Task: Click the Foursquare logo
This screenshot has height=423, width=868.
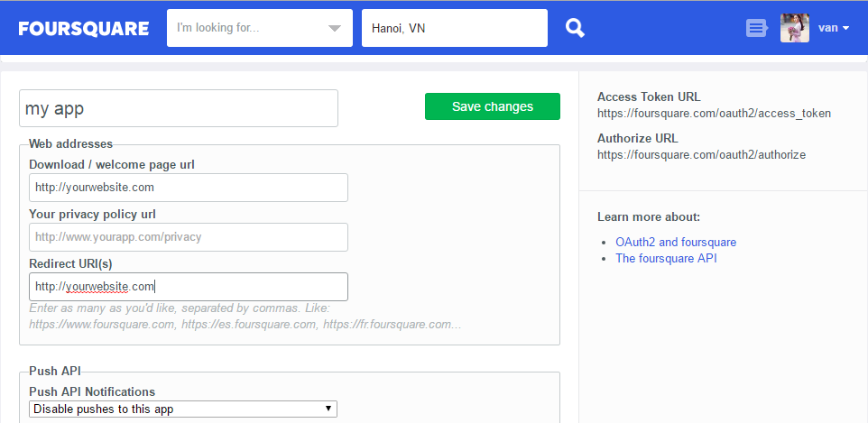Action: coord(84,28)
